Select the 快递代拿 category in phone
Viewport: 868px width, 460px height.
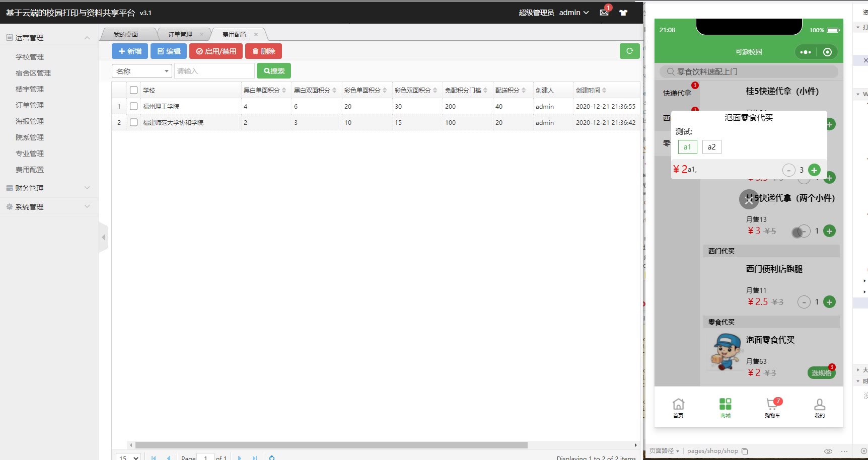(x=677, y=93)
